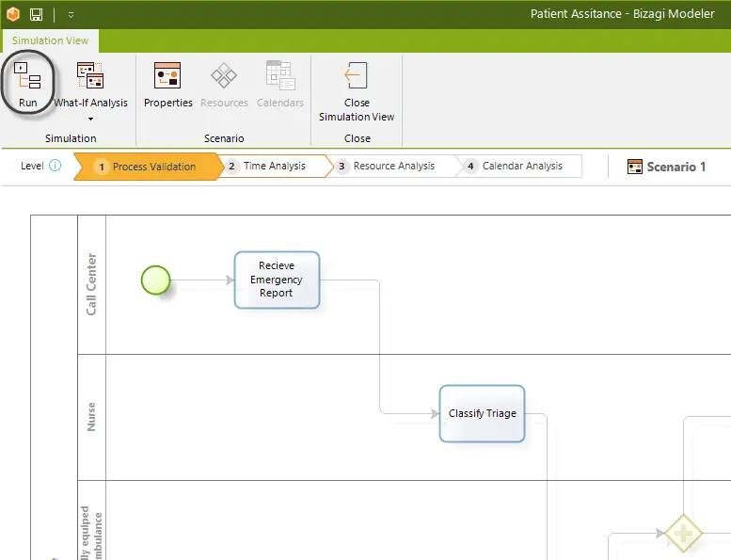
Task: Run the simulation
Action: pos(27,84)
